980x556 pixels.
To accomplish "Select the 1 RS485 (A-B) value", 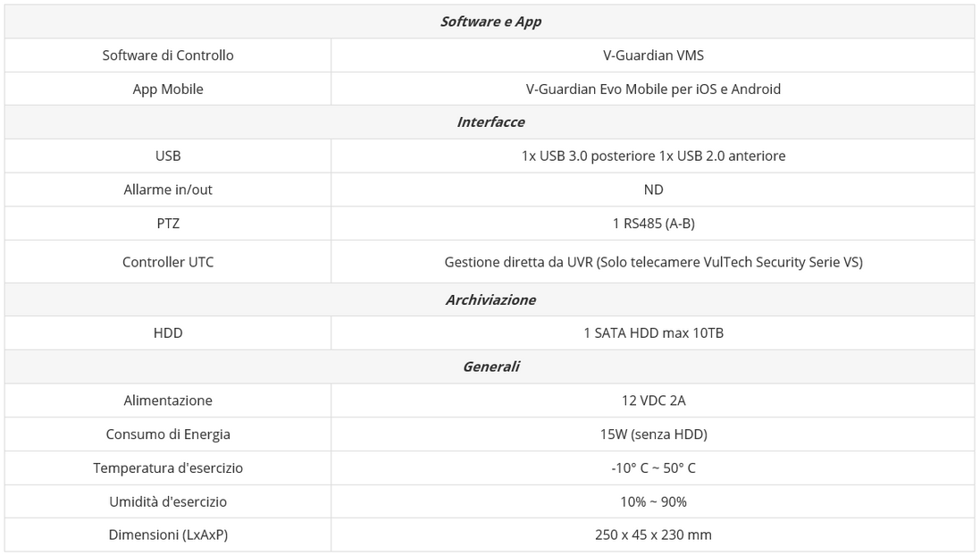I will click(x=653, y=223).
